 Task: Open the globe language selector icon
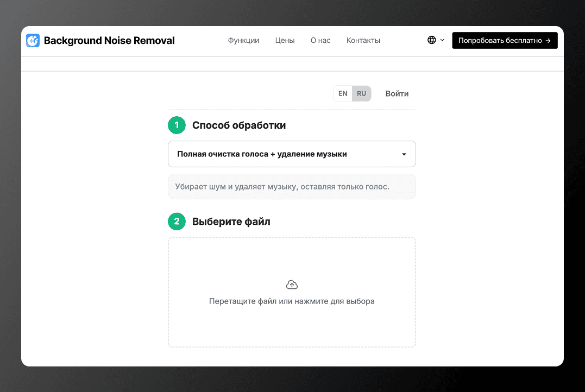click(432, 40)
